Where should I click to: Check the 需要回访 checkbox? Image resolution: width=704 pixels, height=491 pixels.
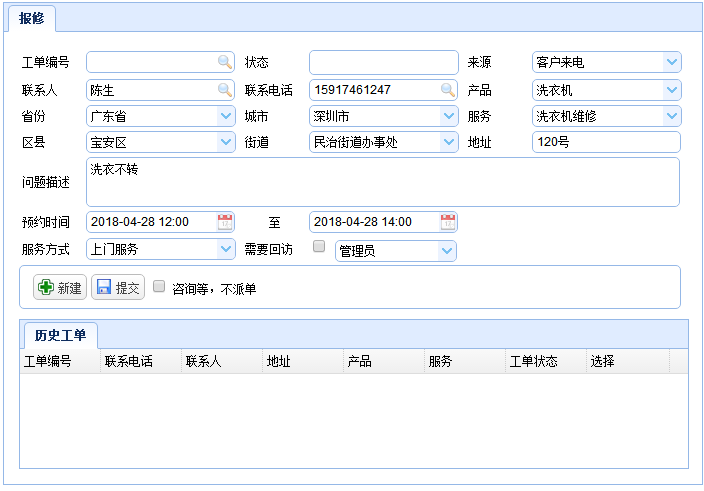coord(319,247)
